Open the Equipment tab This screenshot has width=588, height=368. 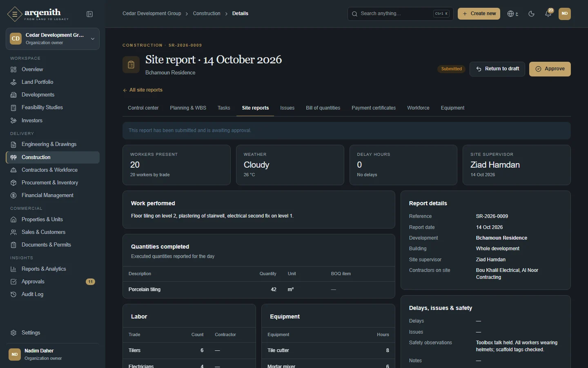[452, 108]
